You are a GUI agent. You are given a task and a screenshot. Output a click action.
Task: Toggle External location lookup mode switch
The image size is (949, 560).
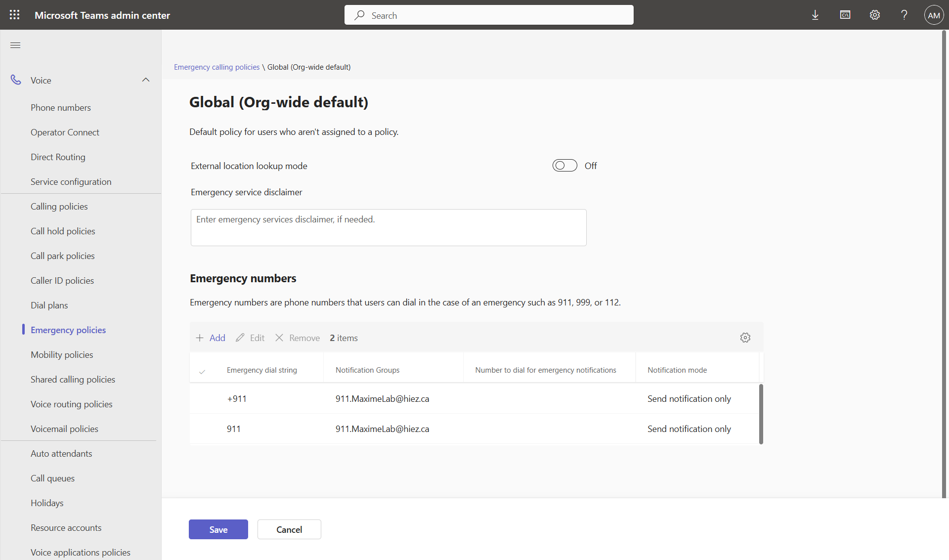click(564, 166)
